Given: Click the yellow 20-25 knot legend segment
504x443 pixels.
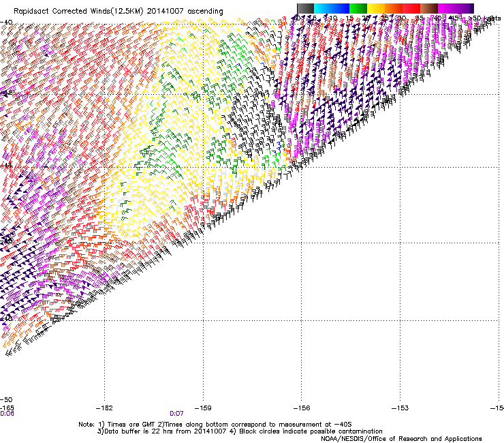Looking at the screenshot, I should (376, 8).
